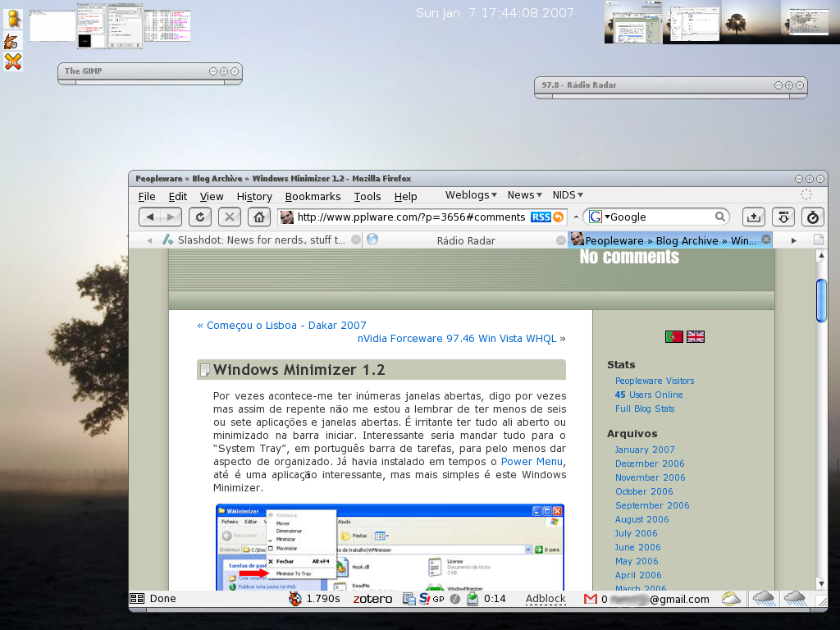Open the downloads toolbar button
This screenshot has width=840, height=630.
click(x=783, y=217)
